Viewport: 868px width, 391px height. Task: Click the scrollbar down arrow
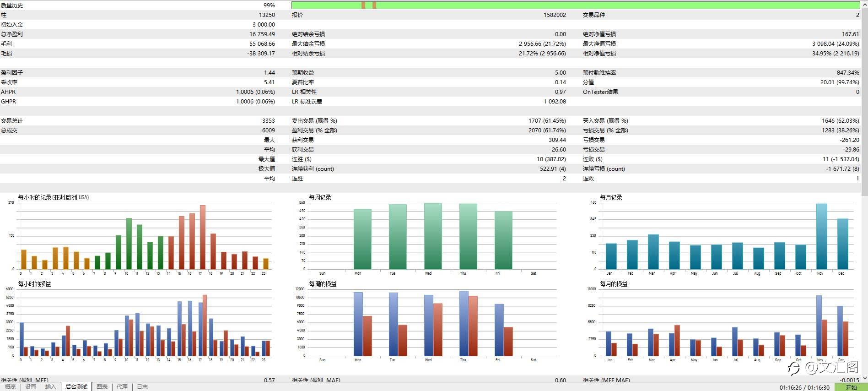click(x=864, y=378)
